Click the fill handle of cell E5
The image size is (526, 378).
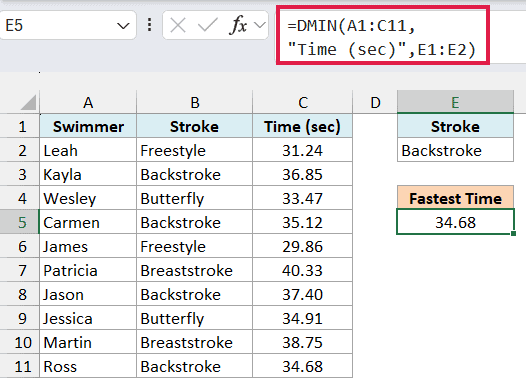[x=514, y=233]
